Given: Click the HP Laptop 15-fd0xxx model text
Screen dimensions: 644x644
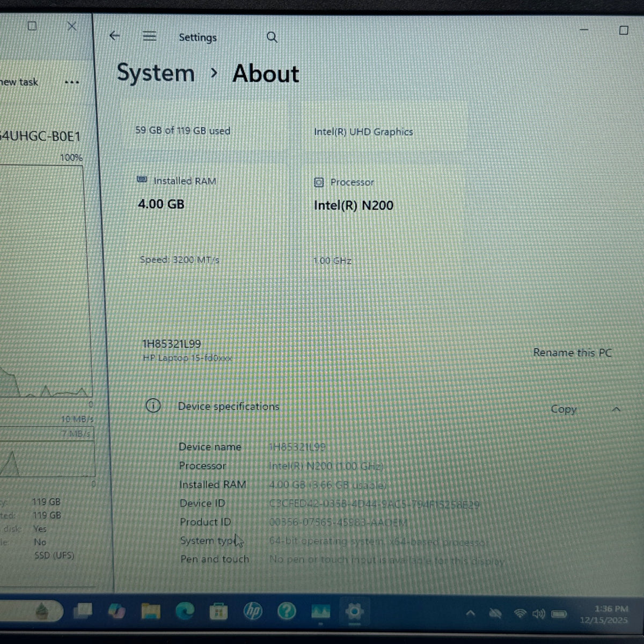Looking at the screenshot, I should pos(187,357).
